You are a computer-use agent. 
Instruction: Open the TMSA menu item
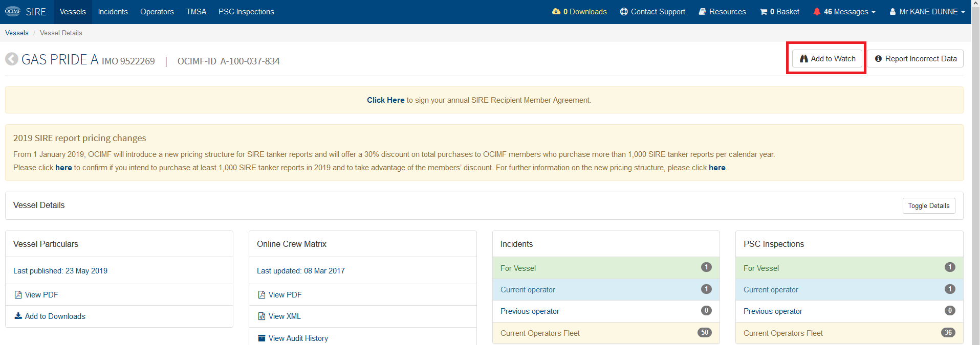[x=196, y=12]
